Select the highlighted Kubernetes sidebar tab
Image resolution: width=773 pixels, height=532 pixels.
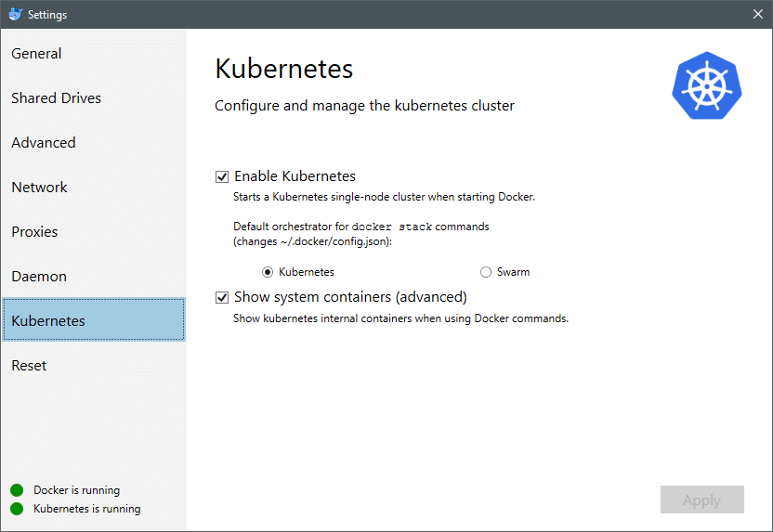[94, 320]
